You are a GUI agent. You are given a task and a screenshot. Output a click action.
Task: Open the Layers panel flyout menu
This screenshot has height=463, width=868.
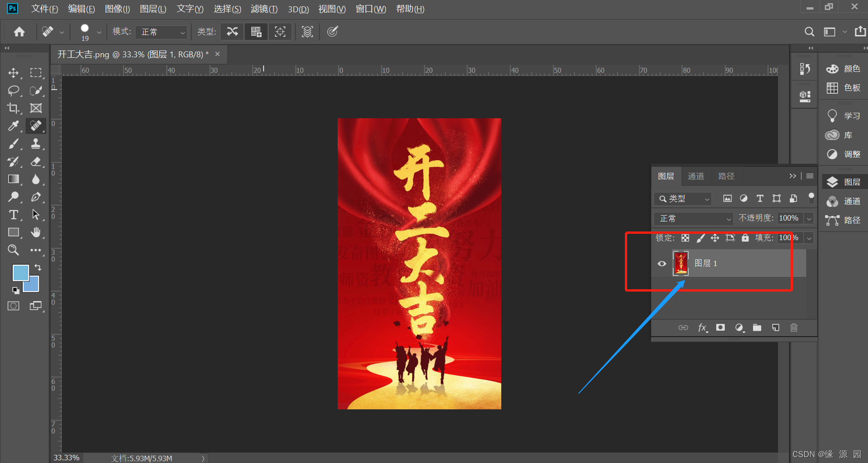pyautogui.click(x=810, y=176)
